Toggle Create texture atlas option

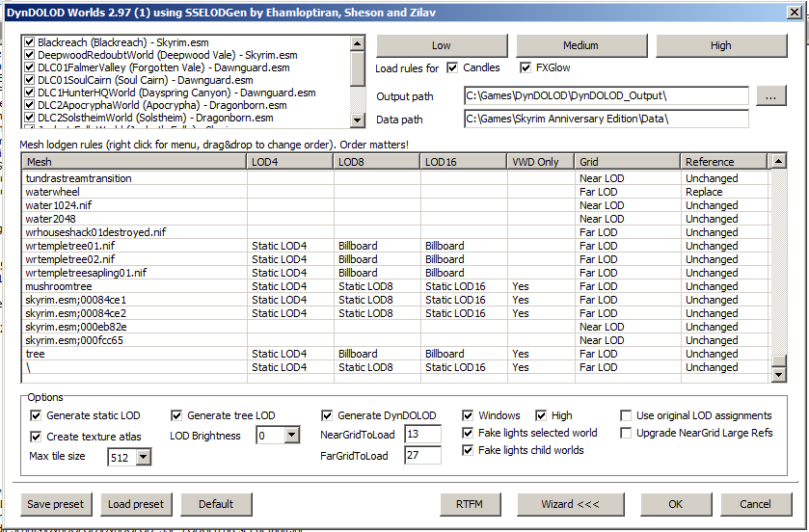pos(36,437)
